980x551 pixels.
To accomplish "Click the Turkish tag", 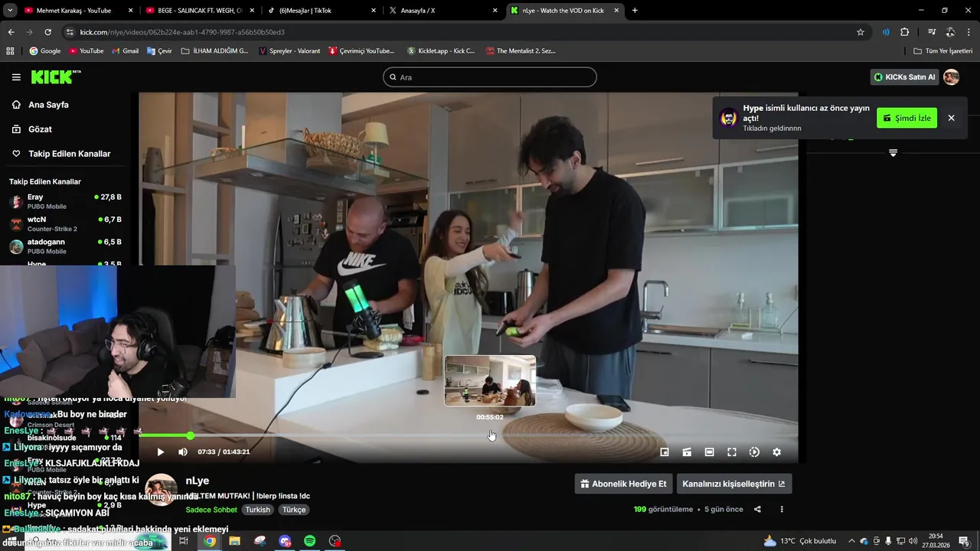I will [x=257, y=510].
